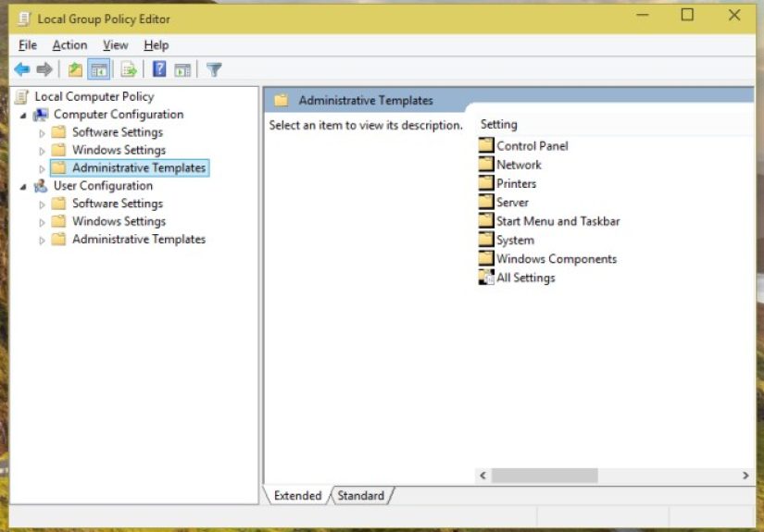Click the Export List toolbar icon
Viewport: 764px width, 532px height.
(x=129, y=69)
